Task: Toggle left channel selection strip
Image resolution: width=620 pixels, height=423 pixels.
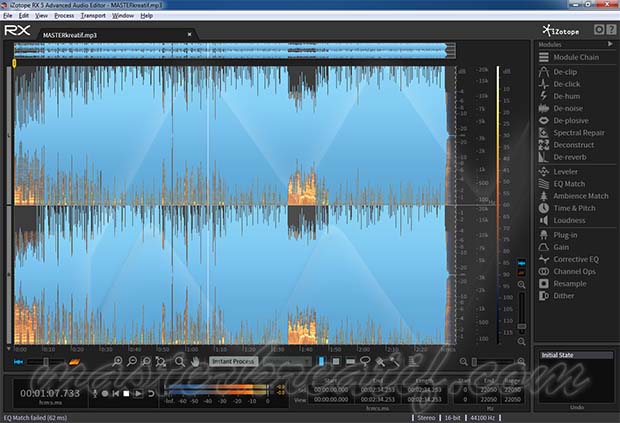Action: click(x=9, y=135)
